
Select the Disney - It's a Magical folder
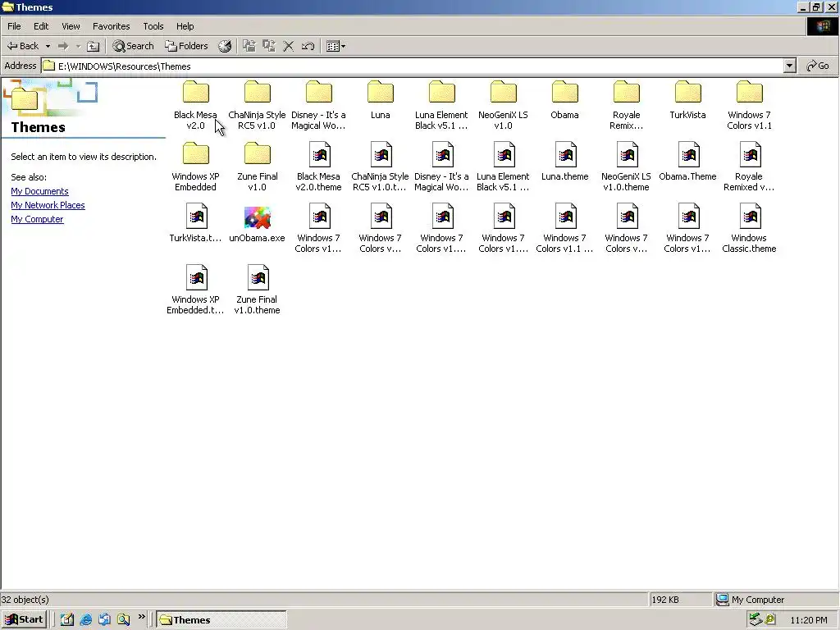pyautogui.click(x=319, y=105)
